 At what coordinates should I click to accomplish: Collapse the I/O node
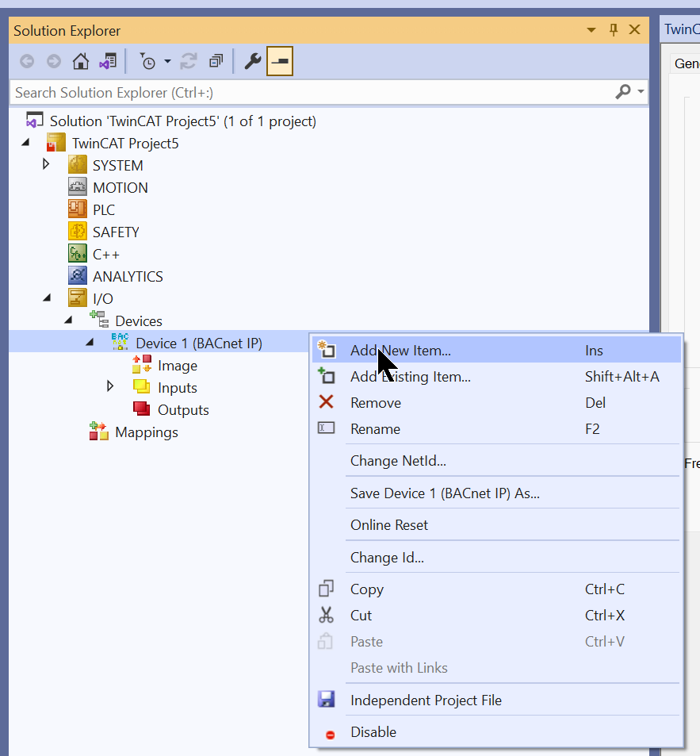(x=47, y=298)
